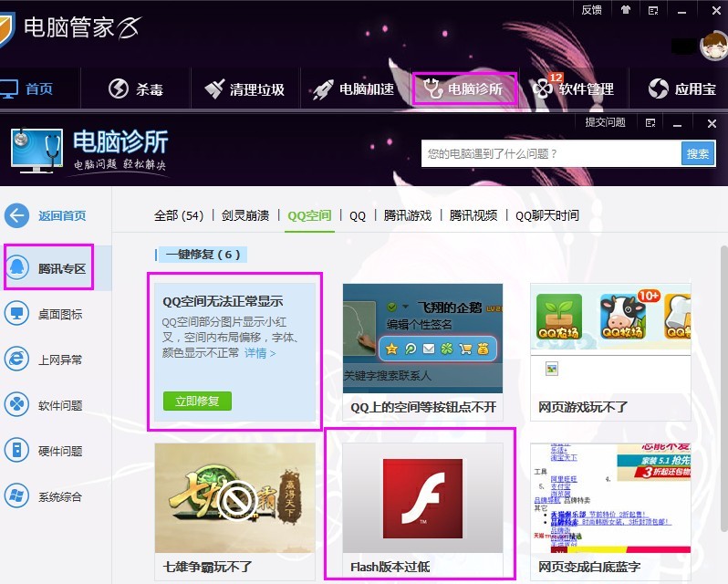The height and width of the screenshot is (584, 728).
Task: Select 腾讯专区 penguin sidebar item
Action: click(48, 268)
